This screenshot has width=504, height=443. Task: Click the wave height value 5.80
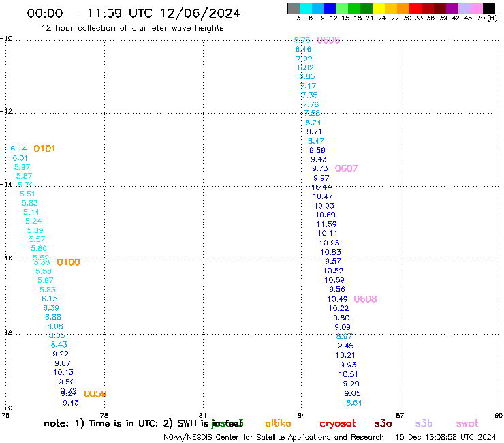pyautogui.click(x=39, y=248)
